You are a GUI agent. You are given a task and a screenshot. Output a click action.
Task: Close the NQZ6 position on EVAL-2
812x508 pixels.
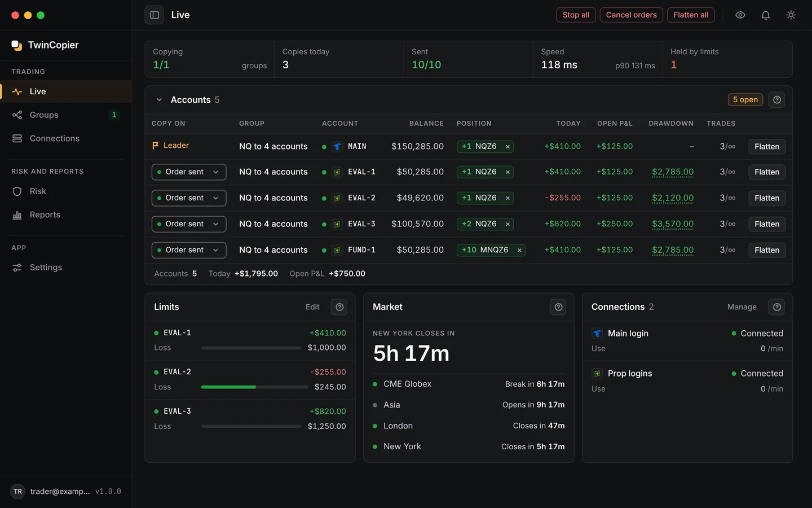[x=507, y=198]
